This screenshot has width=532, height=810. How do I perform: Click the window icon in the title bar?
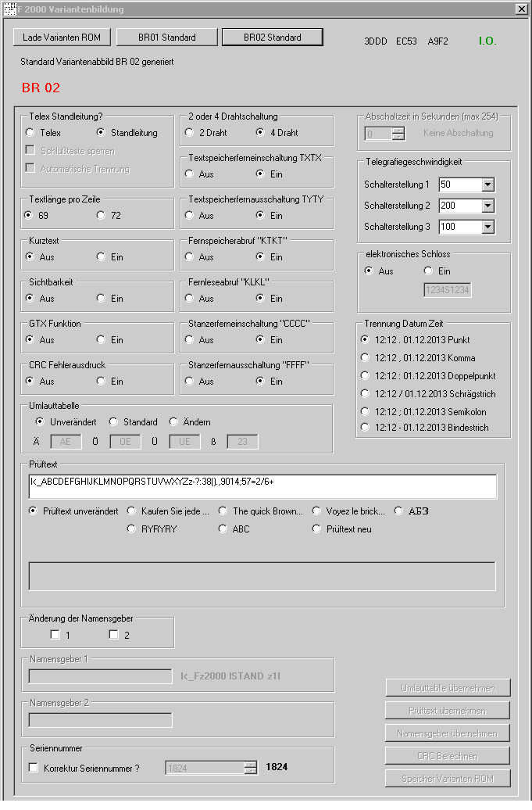click(10, 9)
